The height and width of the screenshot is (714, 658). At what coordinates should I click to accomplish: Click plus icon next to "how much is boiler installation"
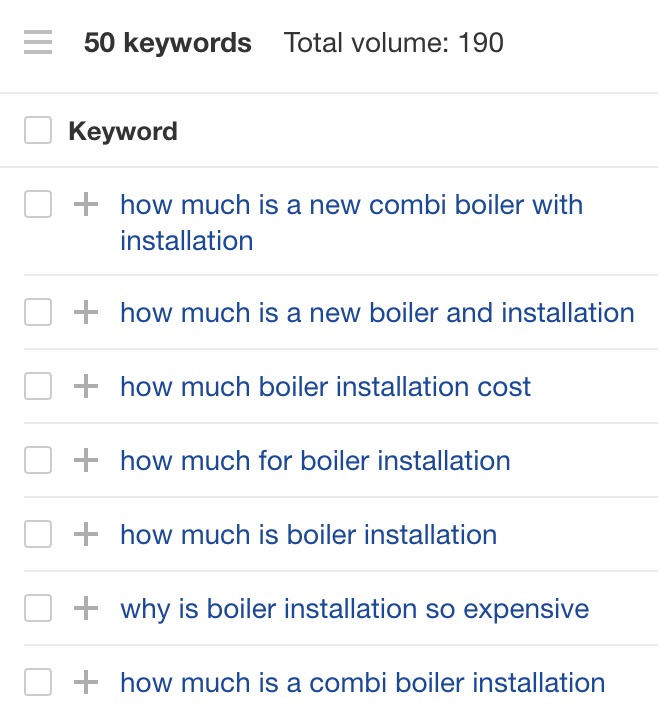pyautogui.click(x=87, y=535)
